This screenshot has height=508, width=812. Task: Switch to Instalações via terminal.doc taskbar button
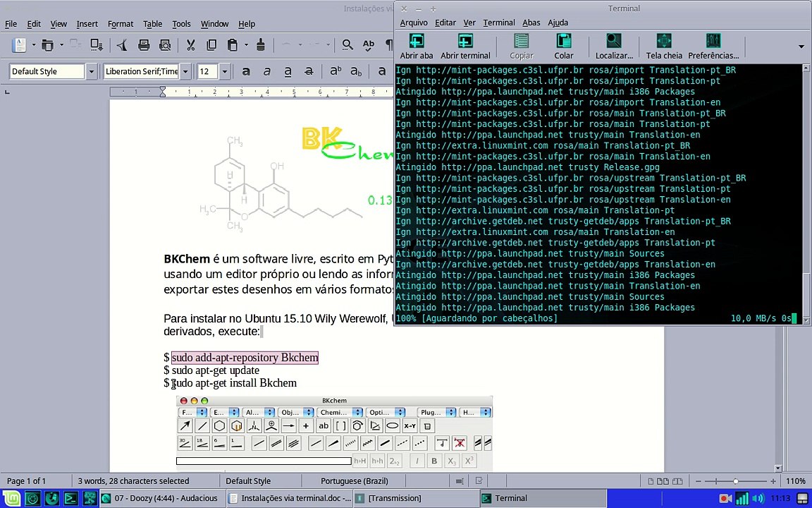[290, 498]
